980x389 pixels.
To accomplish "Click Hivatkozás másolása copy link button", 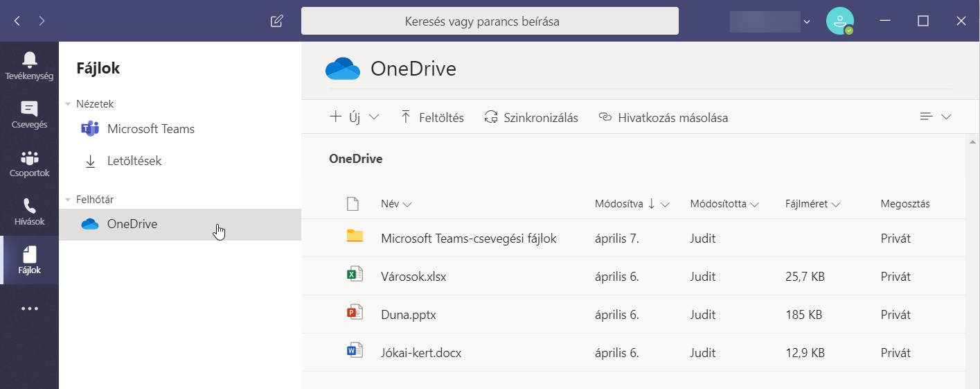I will pyautogui.click(x=663, y=117).
